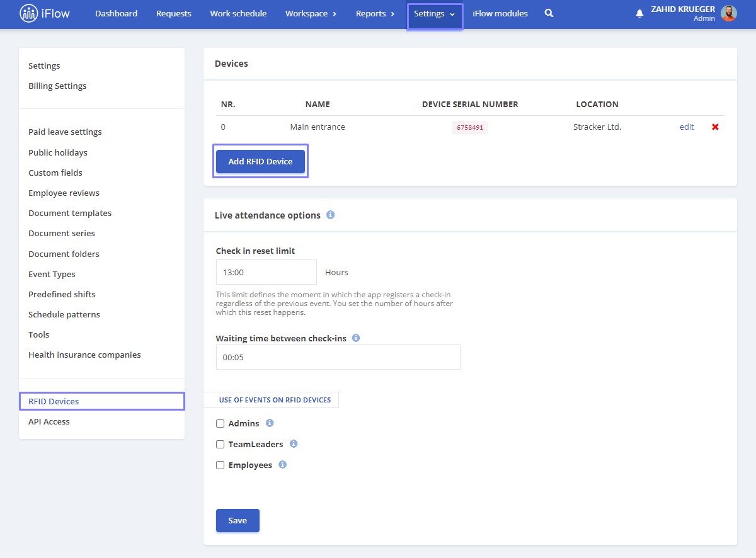The height and width of the screenshot is (558, 756).
Task: Open the search magnifier icon
Action: click(549, 13)
